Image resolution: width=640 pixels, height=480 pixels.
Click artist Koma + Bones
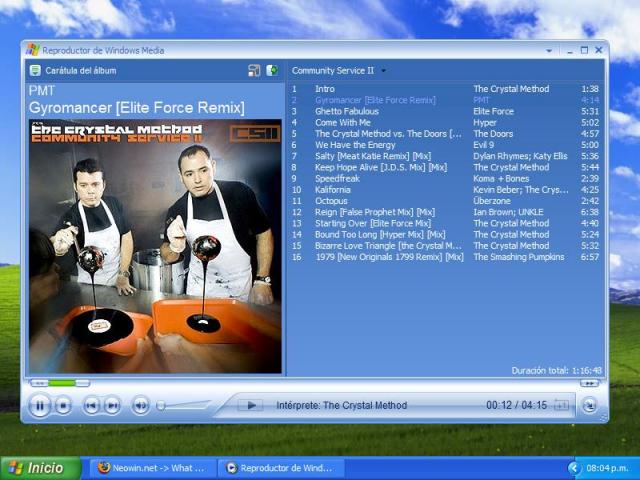coord(501,178)
